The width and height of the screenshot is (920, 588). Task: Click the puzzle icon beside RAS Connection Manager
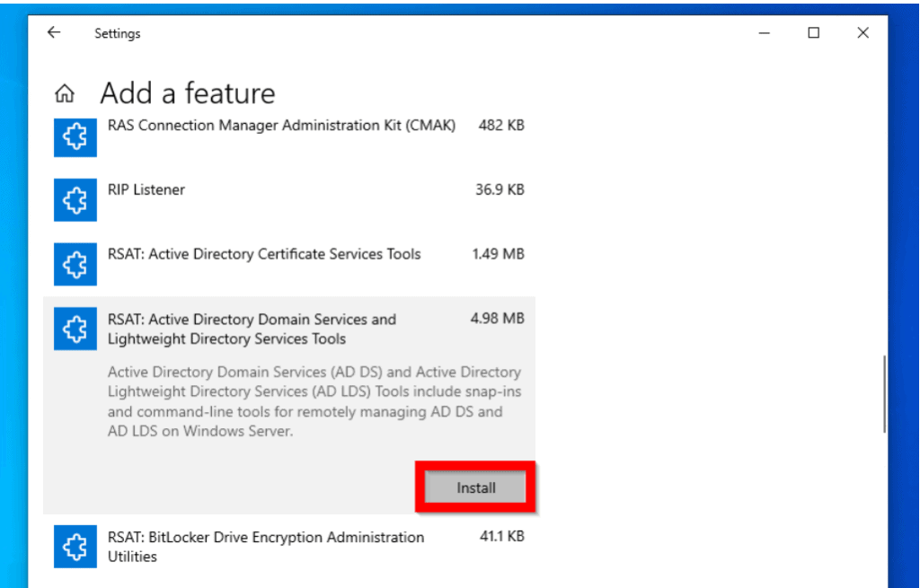[x=75, y=138]
